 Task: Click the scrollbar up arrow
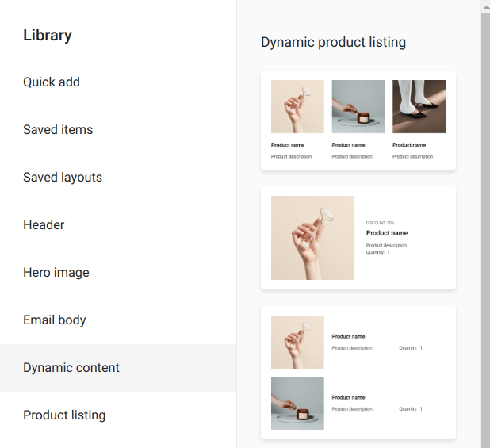(486, 7)
